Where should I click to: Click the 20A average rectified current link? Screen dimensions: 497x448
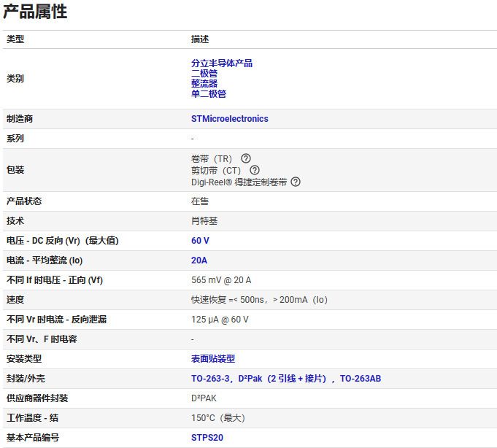(x=199, y=260)
